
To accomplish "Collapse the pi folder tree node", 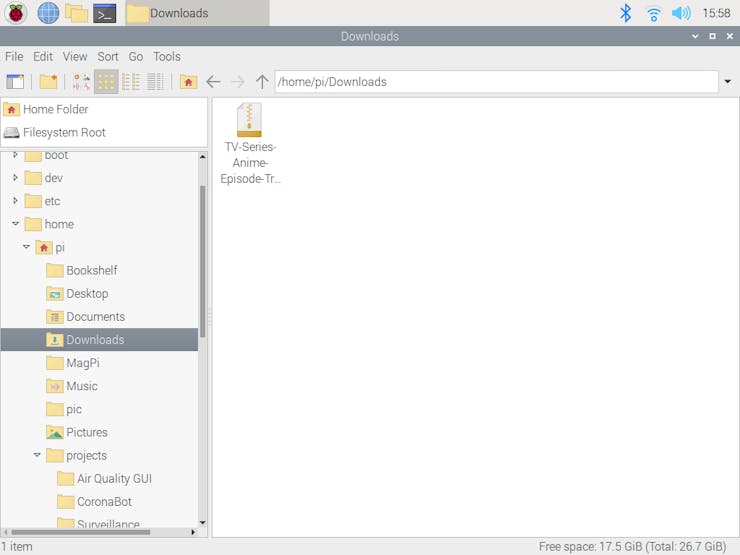I will pos(26,247).
